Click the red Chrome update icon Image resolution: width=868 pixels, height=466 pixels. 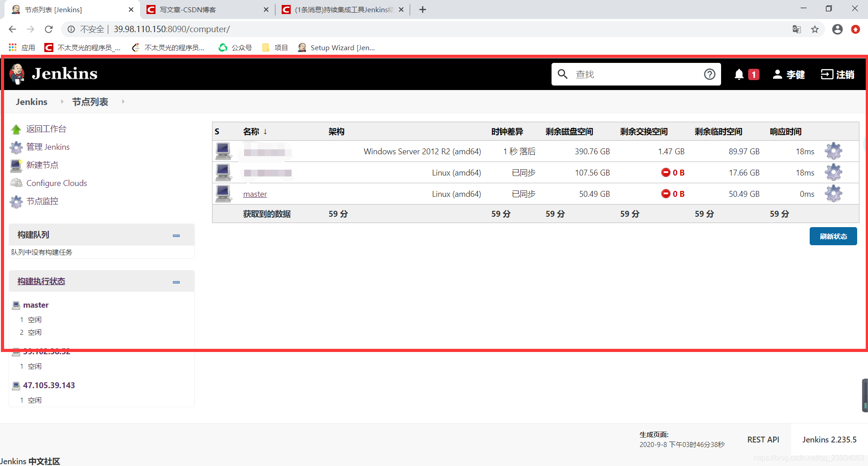point(855,29)
